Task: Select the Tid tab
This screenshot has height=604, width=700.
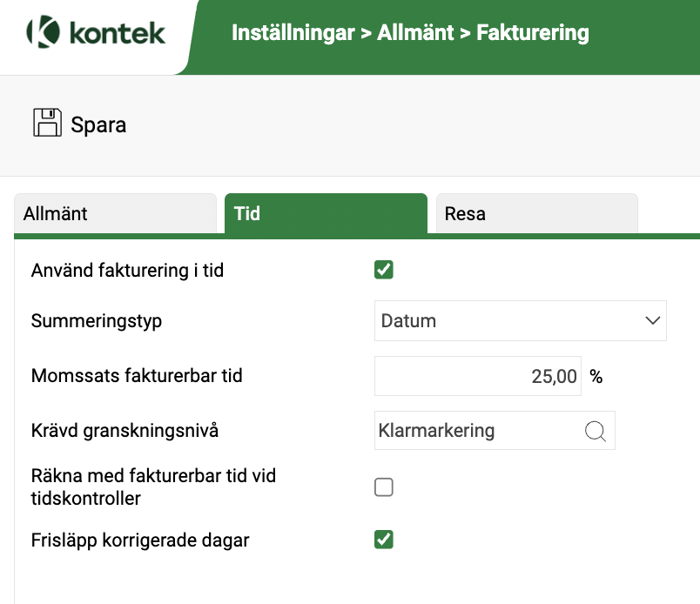Action: (x=326, y=213)
